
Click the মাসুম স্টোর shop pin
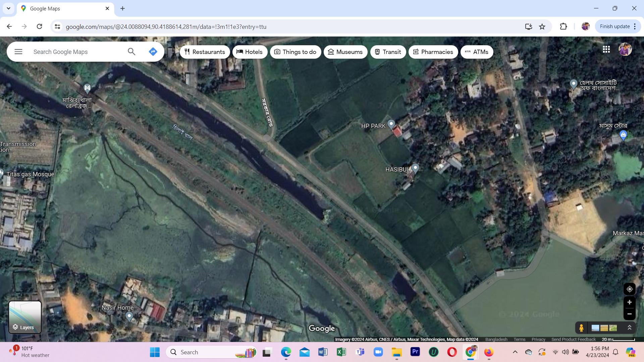[x=623, y=135]
